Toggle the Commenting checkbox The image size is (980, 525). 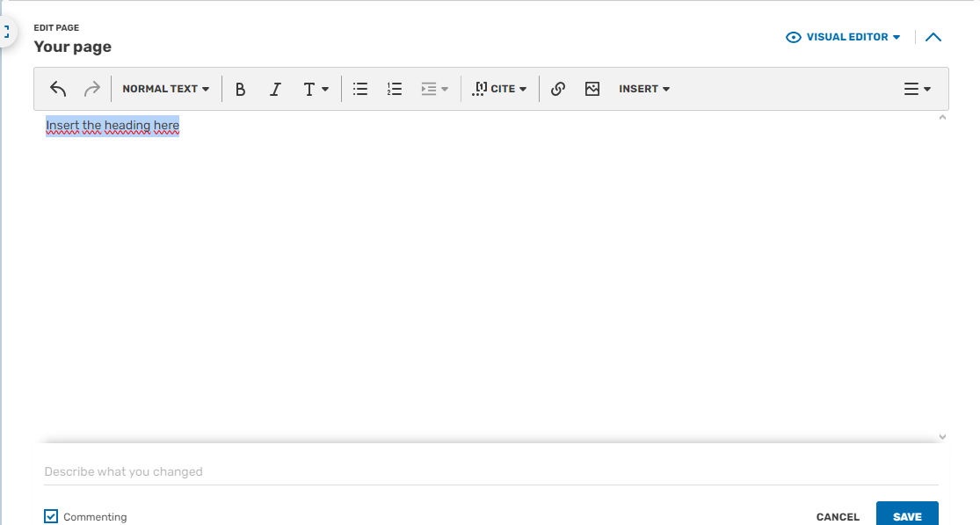[51, 516]
